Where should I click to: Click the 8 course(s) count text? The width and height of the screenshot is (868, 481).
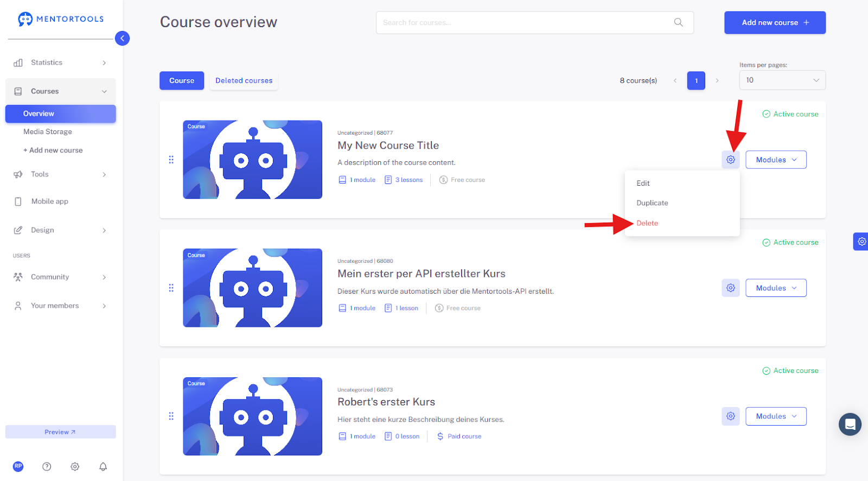tap(639, 80)
